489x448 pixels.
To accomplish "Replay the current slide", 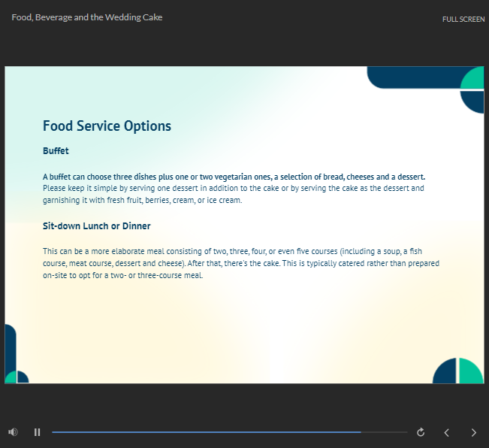I will point(421,432).
